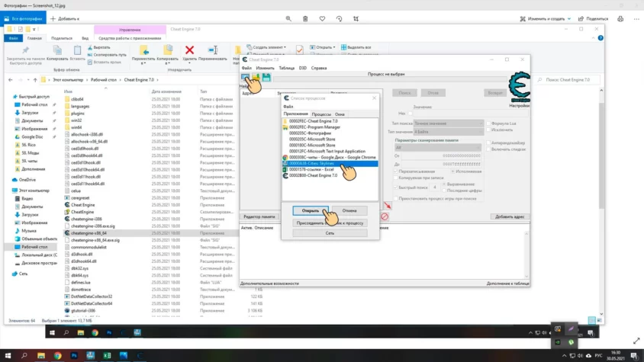Click the trash delete icon in Photos toolbar
The height and width of the screenshot is (362, 644).
click(305, 18)
